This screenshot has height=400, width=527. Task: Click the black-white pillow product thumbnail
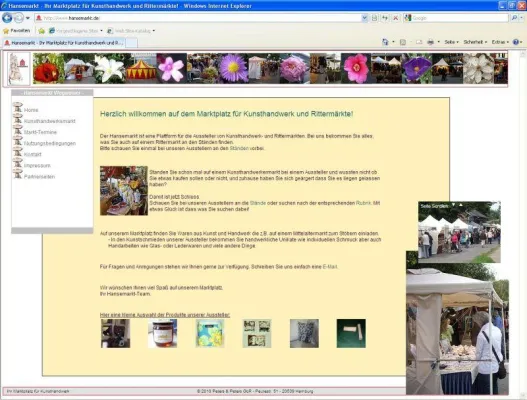tap(304, 333)
